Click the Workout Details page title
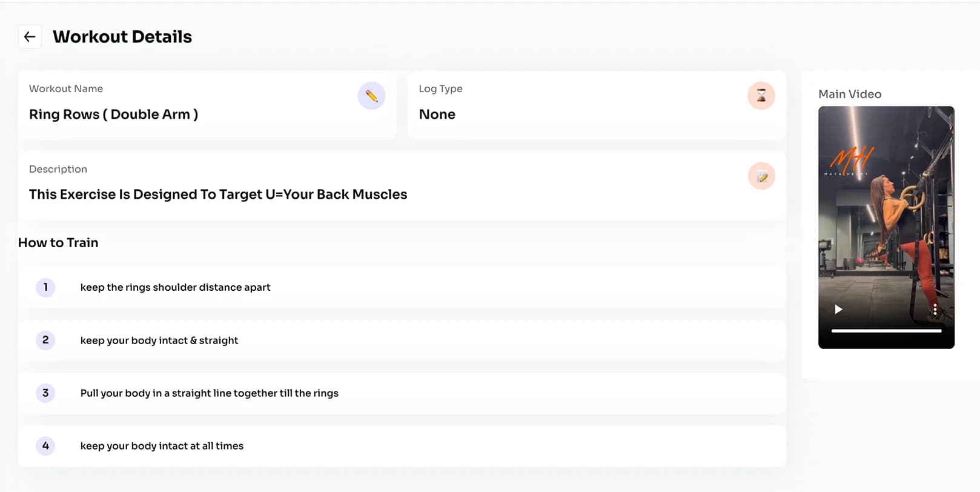Screen dimensions: 980x492 click(x=122, y=37)
